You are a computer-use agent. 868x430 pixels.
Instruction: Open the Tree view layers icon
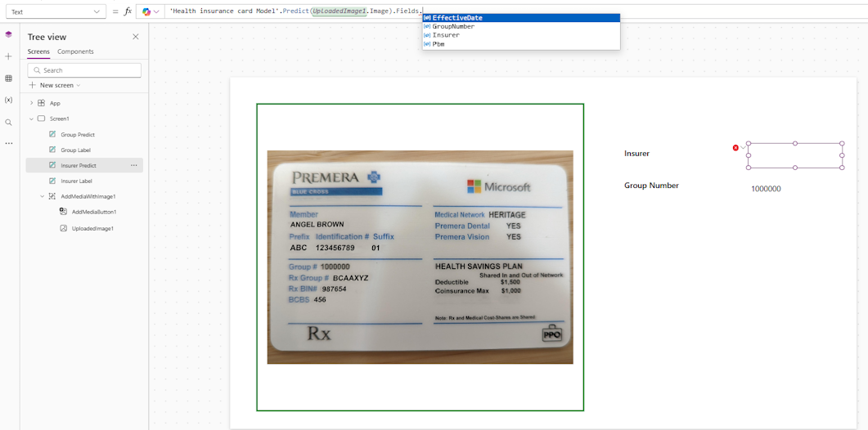(8, 34)
